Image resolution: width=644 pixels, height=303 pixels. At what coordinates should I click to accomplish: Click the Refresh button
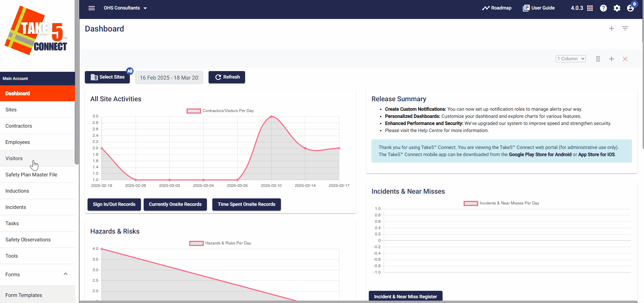click(x=227, y=77)
